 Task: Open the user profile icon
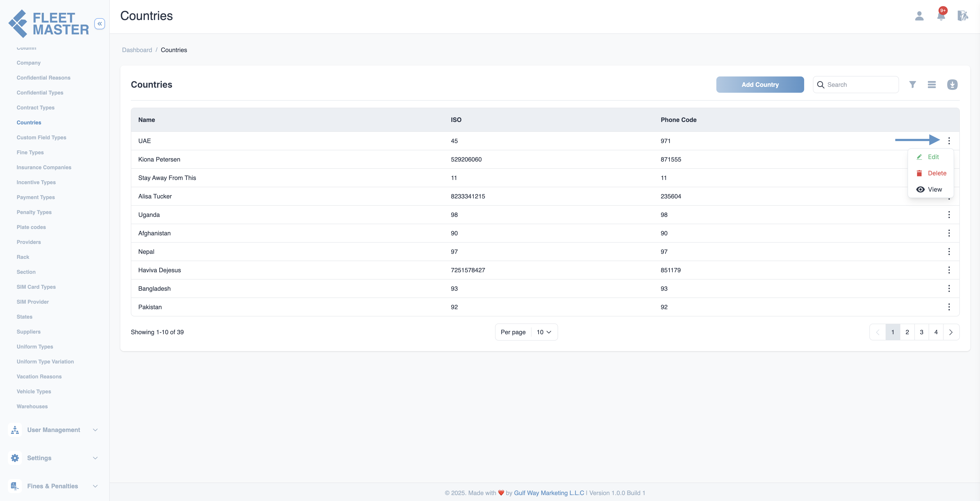[919, 16]
